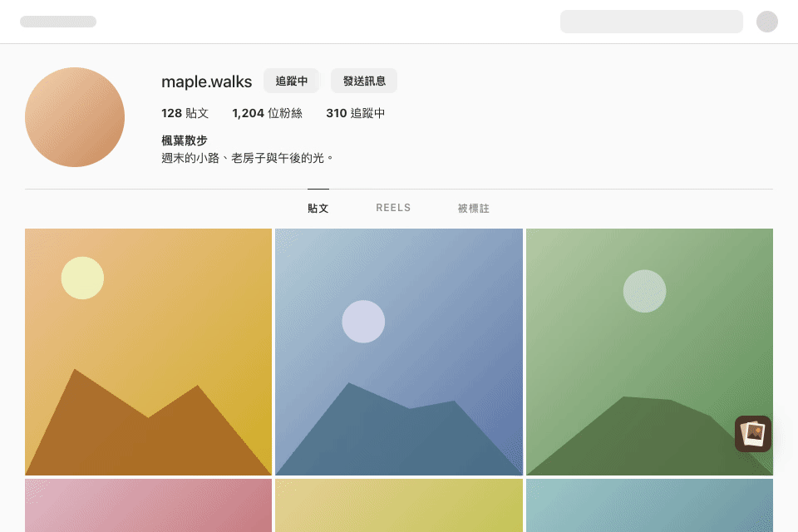Open the blue mountain moon post
The height and width of the screenshot is (532, 798).
[399, 352]
